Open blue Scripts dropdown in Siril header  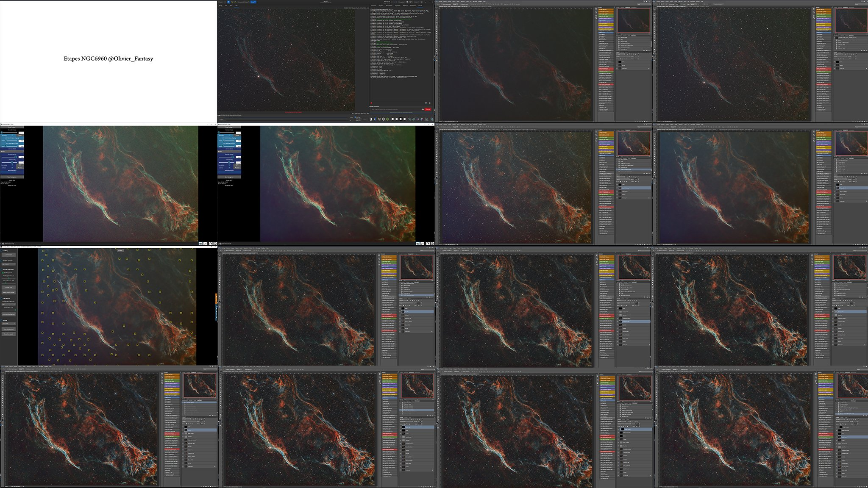coord(253,2)
